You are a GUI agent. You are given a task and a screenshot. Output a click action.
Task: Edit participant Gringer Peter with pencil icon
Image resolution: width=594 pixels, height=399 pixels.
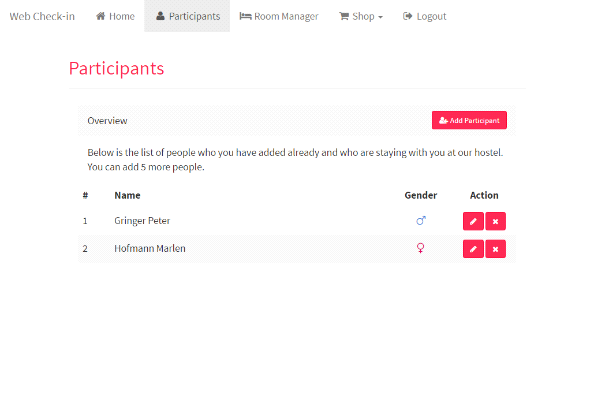pyautogui.click(x=473, y=221)
